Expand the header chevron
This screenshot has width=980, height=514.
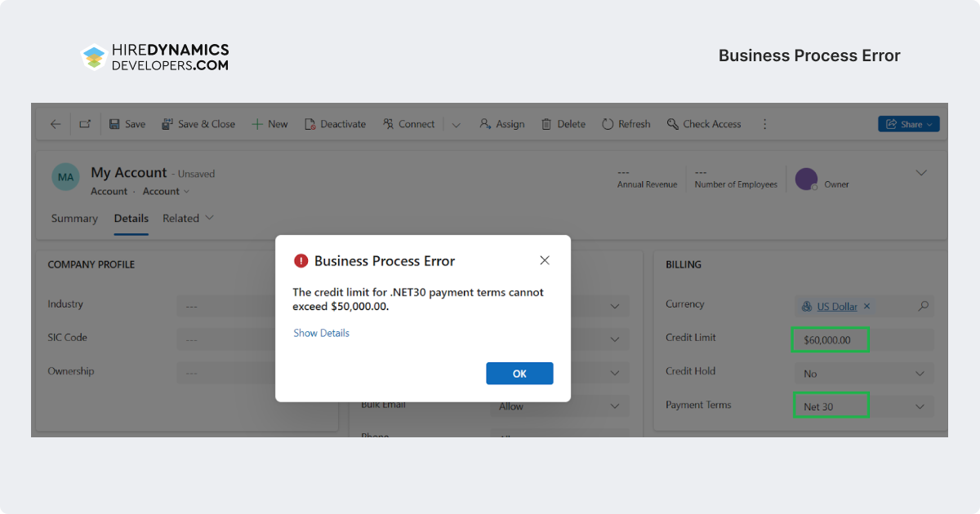tap(921, 172)
